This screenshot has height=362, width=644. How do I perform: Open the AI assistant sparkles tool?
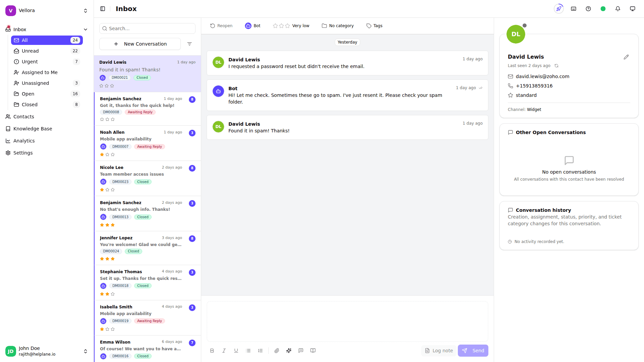289,350
